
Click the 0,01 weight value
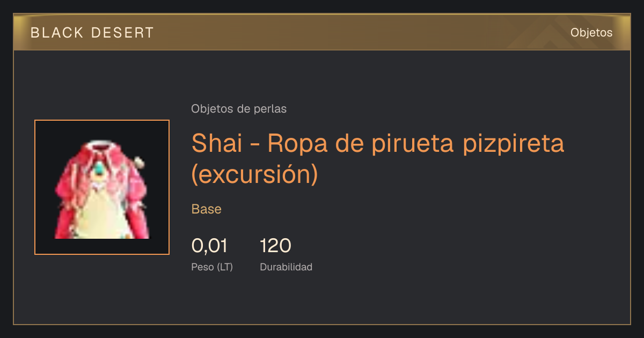[x=209, y=246]
